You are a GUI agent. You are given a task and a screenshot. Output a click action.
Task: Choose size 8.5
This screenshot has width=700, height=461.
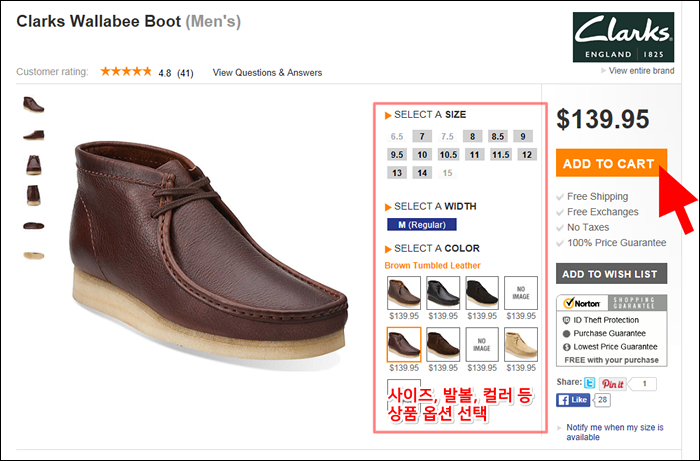point(497,136)
